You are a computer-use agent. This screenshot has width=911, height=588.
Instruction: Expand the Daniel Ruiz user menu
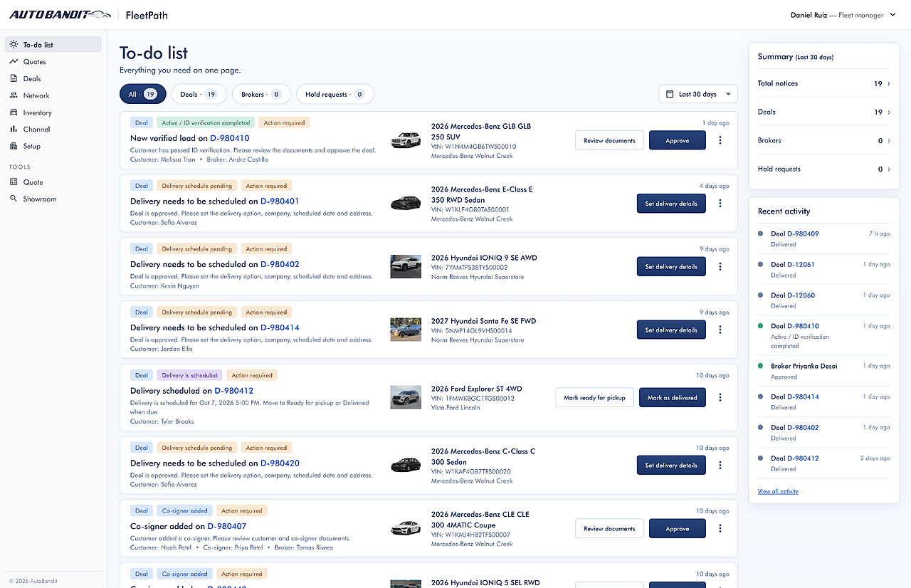(x=843, y=15)
